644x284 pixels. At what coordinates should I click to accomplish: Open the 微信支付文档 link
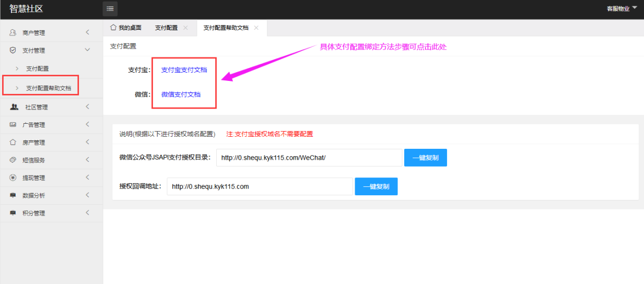pyautogui.click(x=181, y=94)
